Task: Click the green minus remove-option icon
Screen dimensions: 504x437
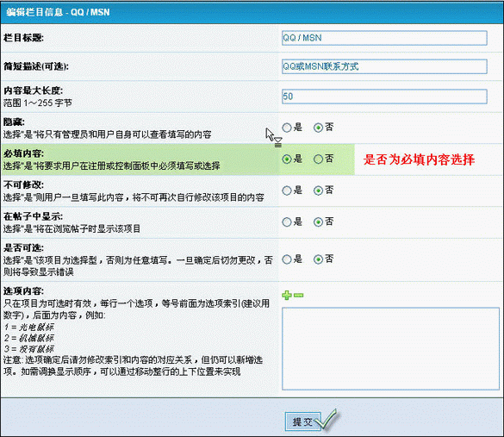Action: tap(299, 295)
